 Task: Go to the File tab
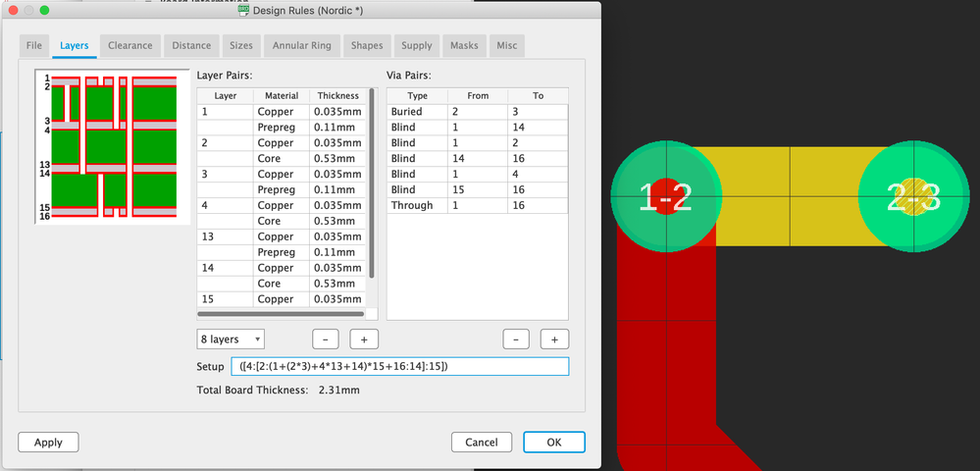[34, 45]
